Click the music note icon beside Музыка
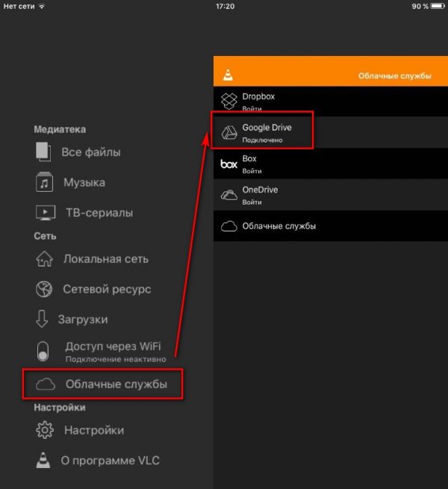Screen dimensions: 448x489 [x=45, y=182]
